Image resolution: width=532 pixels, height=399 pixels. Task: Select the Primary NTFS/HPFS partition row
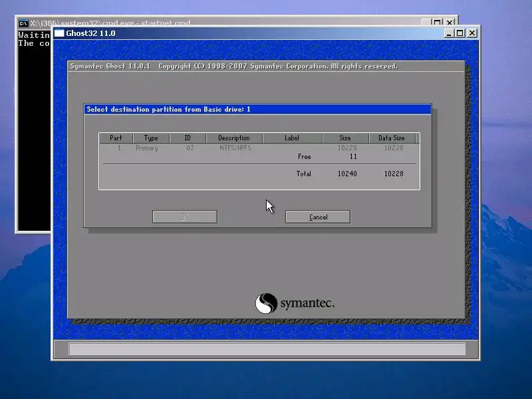point(259,148)
